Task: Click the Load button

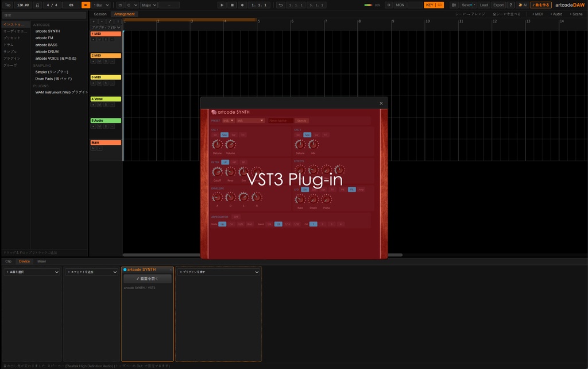Action: (x=483, y=5)
